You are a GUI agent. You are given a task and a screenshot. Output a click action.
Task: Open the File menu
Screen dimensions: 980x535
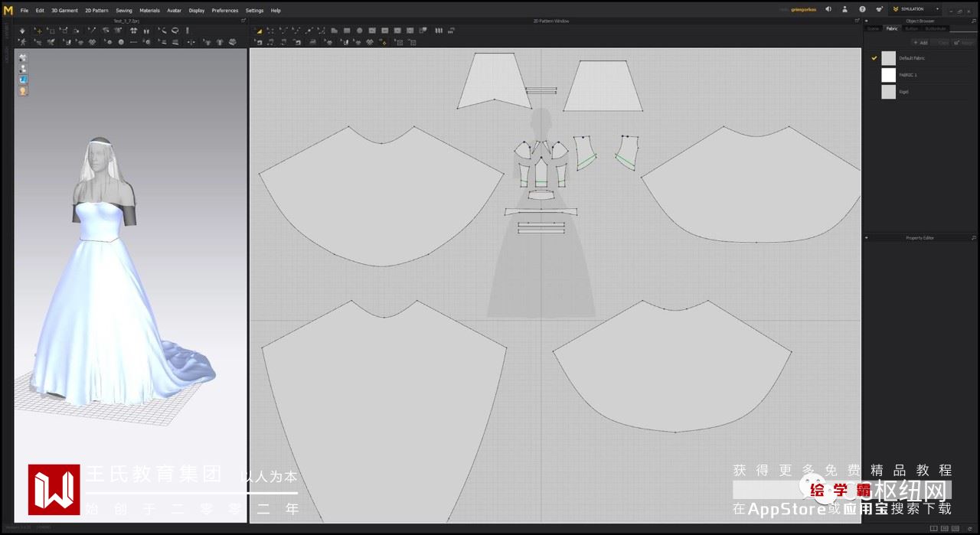[24, 11]
